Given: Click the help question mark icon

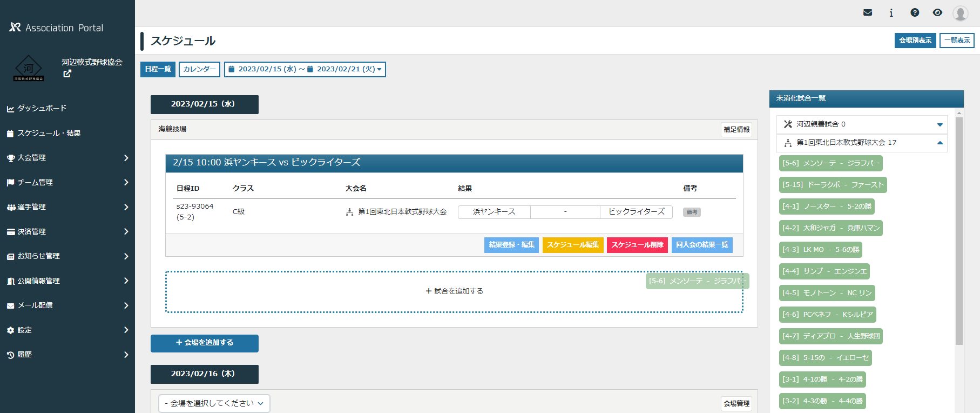Looking at the screenshot, I should 915,13.
